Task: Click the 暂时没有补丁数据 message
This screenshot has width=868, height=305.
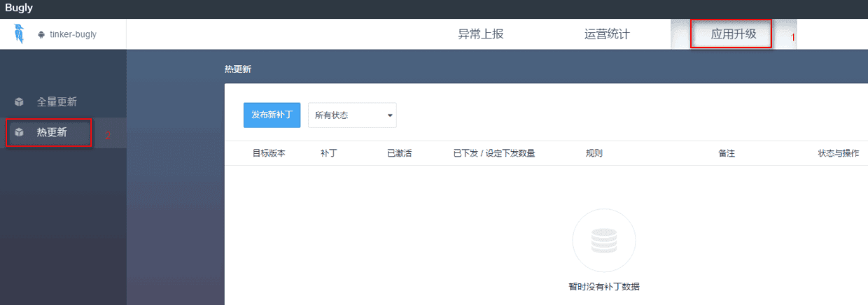Action: click(x=604, y=287)
